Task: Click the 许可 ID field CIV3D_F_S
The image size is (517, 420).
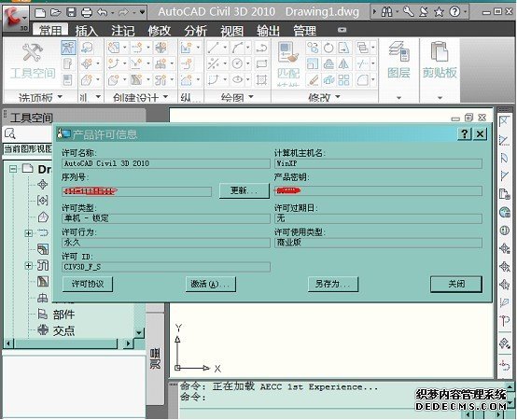Action: (x=166, y=267)
